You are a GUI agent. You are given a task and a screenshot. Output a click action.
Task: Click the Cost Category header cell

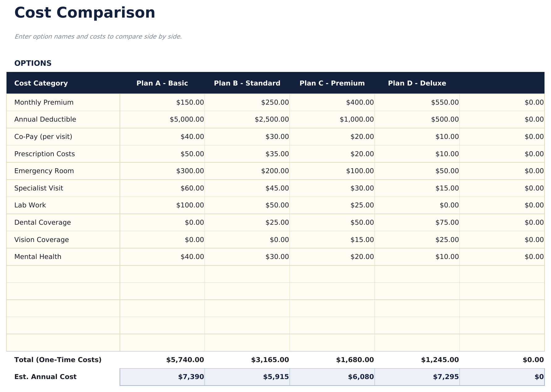point(41,83)
